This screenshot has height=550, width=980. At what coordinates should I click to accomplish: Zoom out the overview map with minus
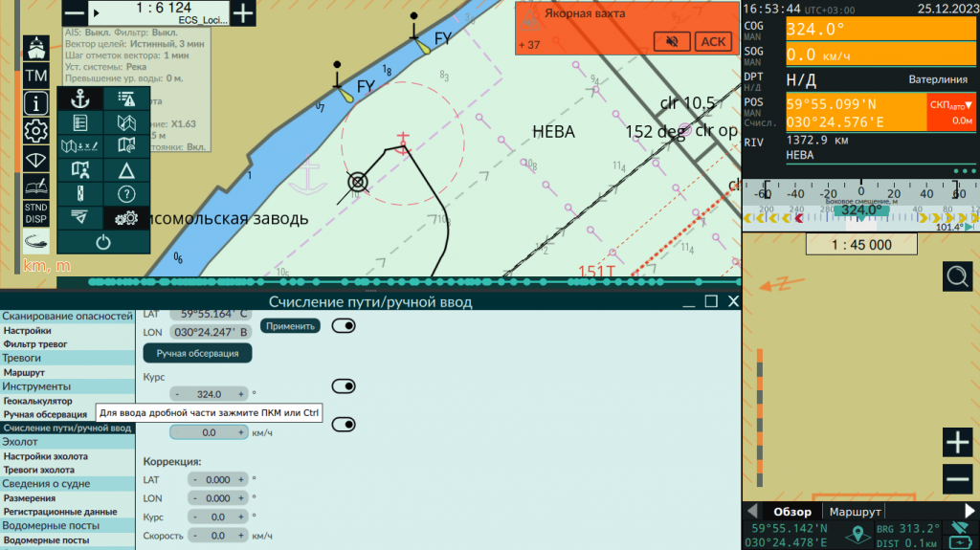coord(957,479)
